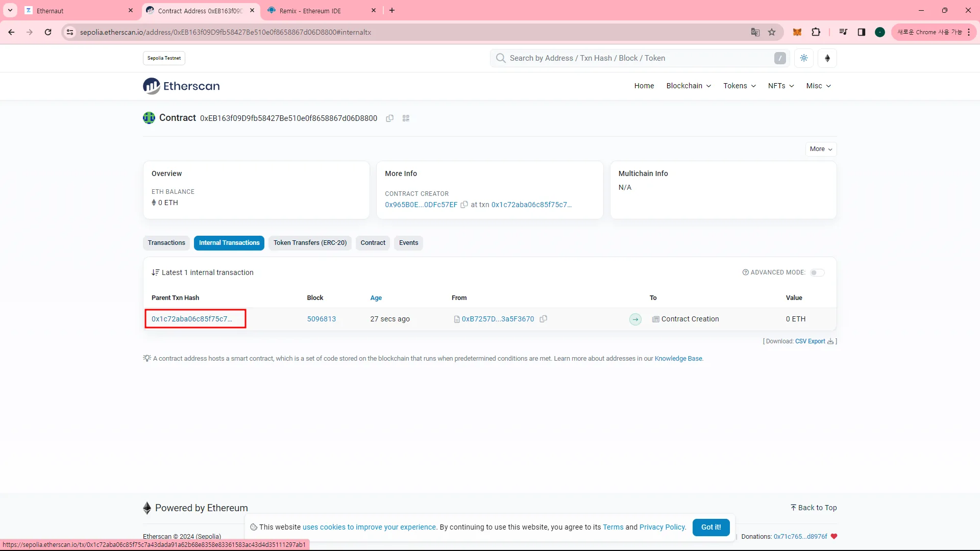This screenshot has width=980, height=551.
Task: Open creation txn link in More Info
Action: 531,205
